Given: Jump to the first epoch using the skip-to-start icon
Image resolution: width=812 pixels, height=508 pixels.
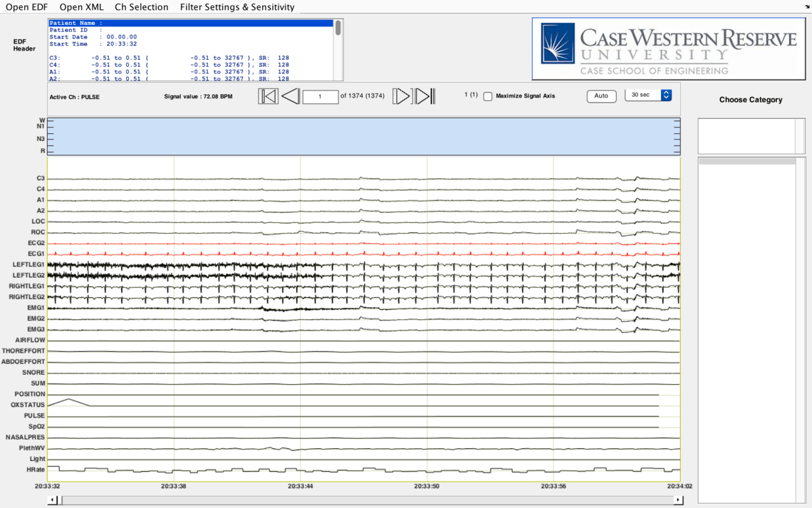Looking at the screenshot, I should click(x=268, y=95).
